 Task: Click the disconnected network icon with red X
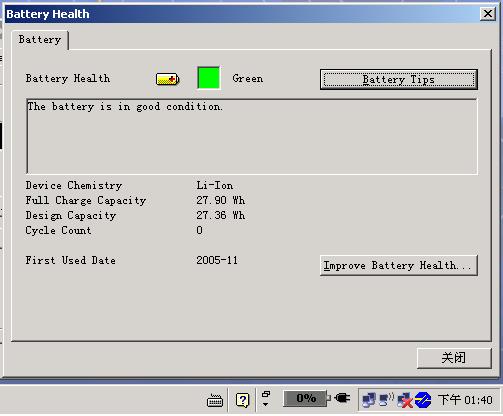(404, 400)
